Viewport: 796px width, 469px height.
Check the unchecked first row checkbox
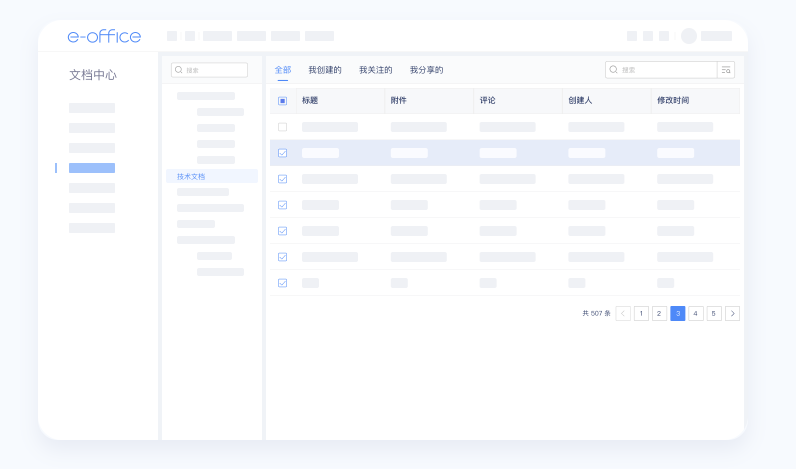282,127
